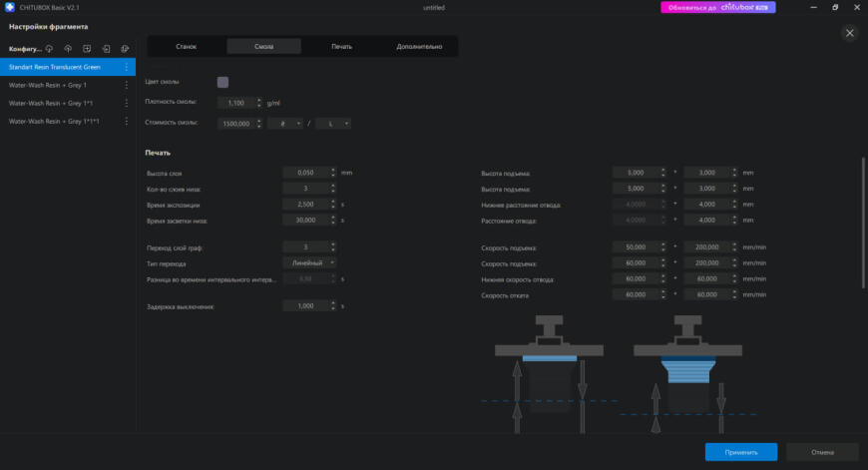Screen dimensions: 868x470
Task: Adjust Время засветки низа with stepper arrows
Action: click(332, 220)
